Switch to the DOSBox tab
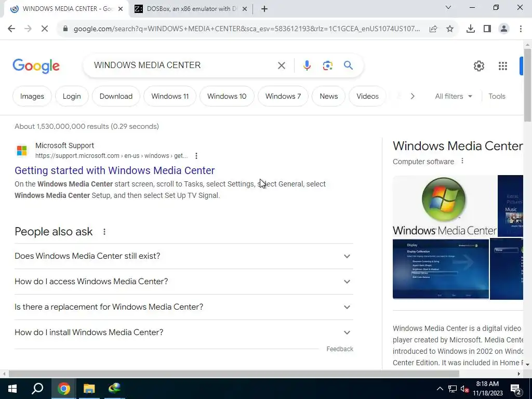The image size is (532, 399). [x=190, y=9]
